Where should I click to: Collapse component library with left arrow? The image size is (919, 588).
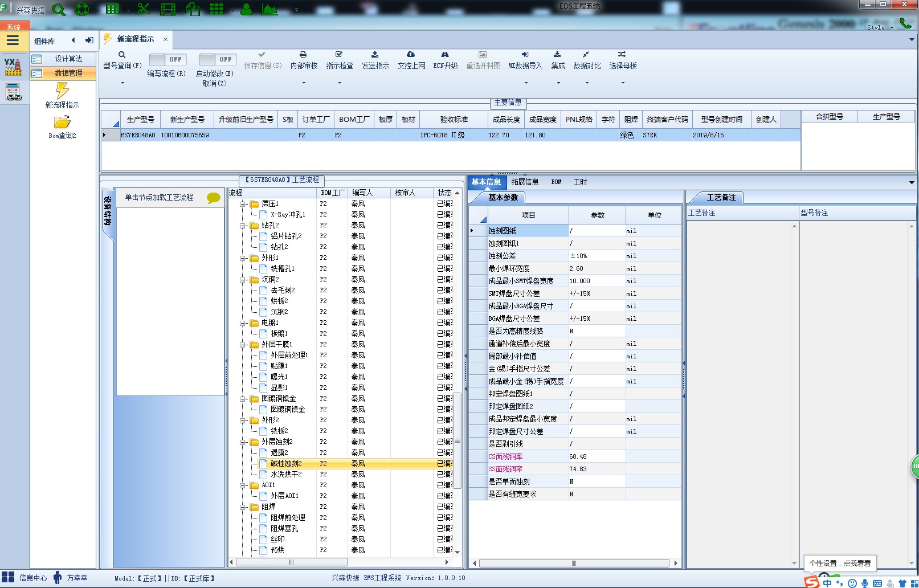coord(73,40)
